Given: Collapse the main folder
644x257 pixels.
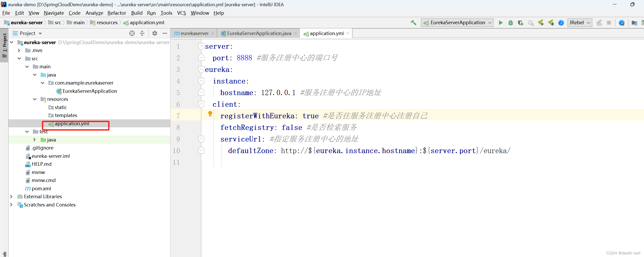Looking at the screenshot, I should pos(27,67).
